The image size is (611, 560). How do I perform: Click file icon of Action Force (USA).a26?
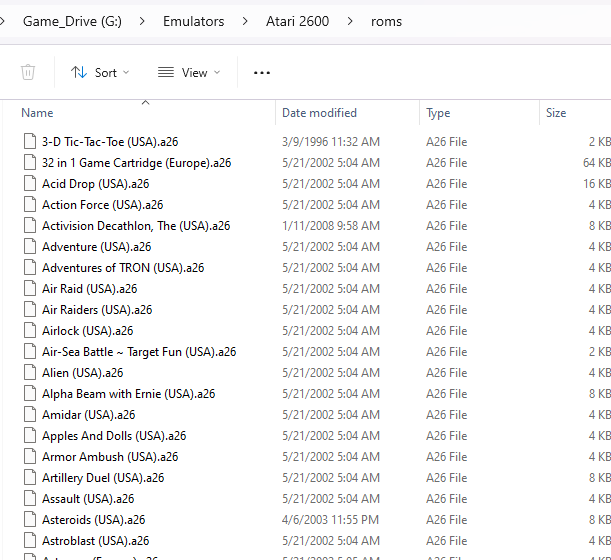coord(30,205)
